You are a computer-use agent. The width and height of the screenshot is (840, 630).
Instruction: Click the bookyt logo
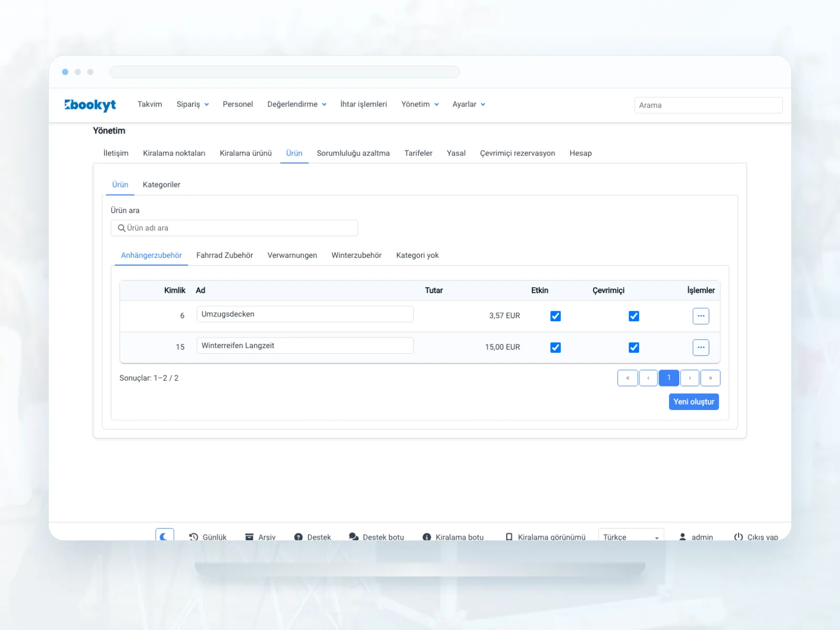pos(90,105)
